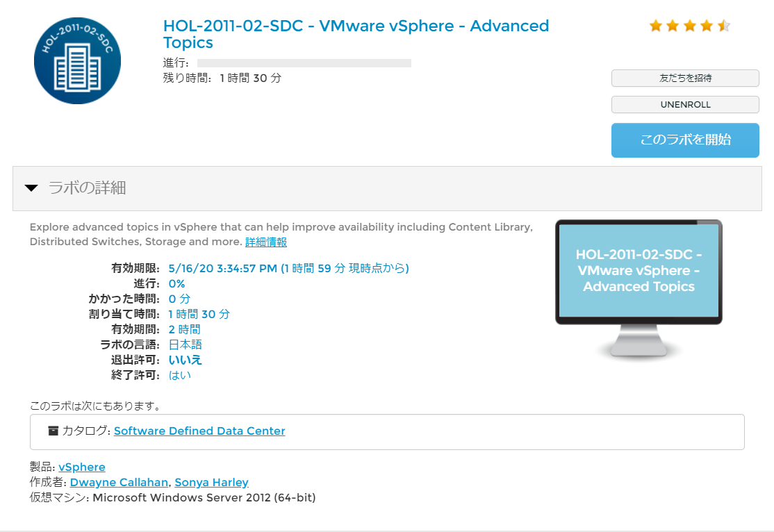This screenshot has height=532, width=774.
Task: Open author Sonya Harley link
Action: [x=211, y=482]
